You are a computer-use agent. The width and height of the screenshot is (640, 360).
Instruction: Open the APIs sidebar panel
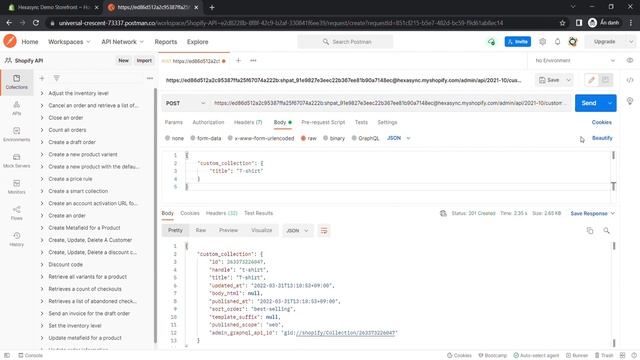[x=16, y=108]
